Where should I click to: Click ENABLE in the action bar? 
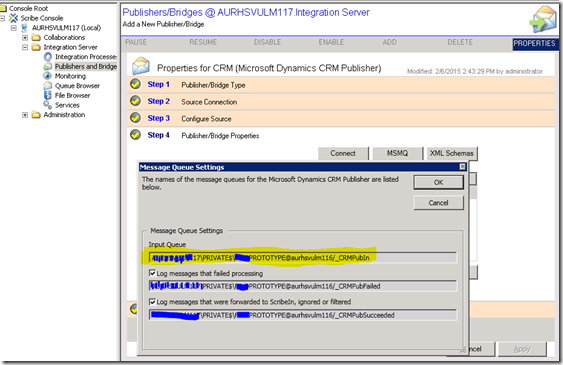click(x=331, y=42)
